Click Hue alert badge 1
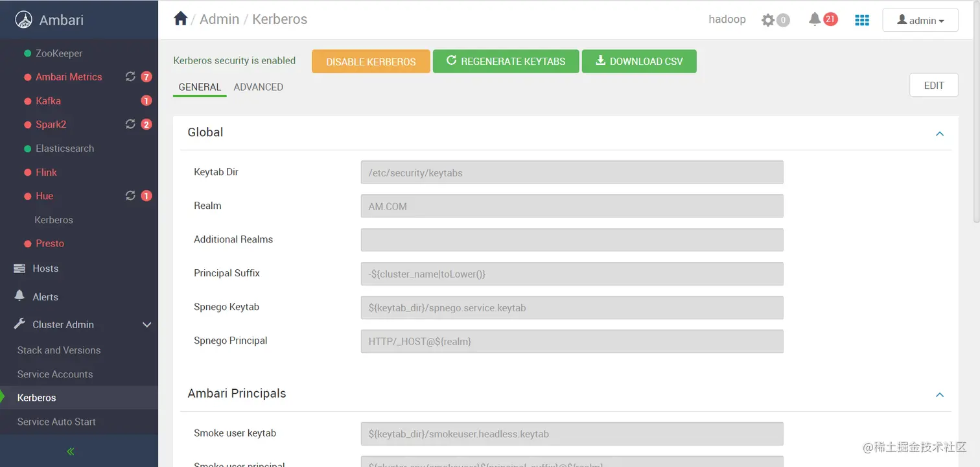 tap(146, 196)
